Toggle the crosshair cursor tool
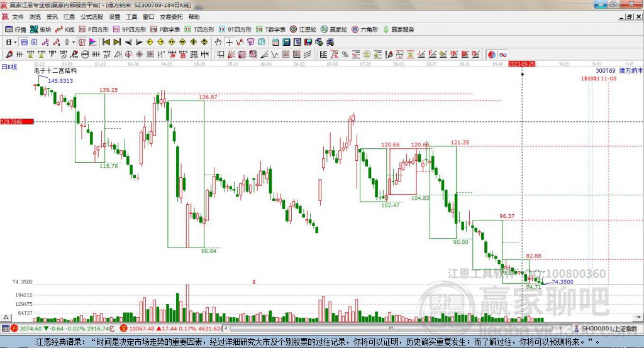 [230, 42]
